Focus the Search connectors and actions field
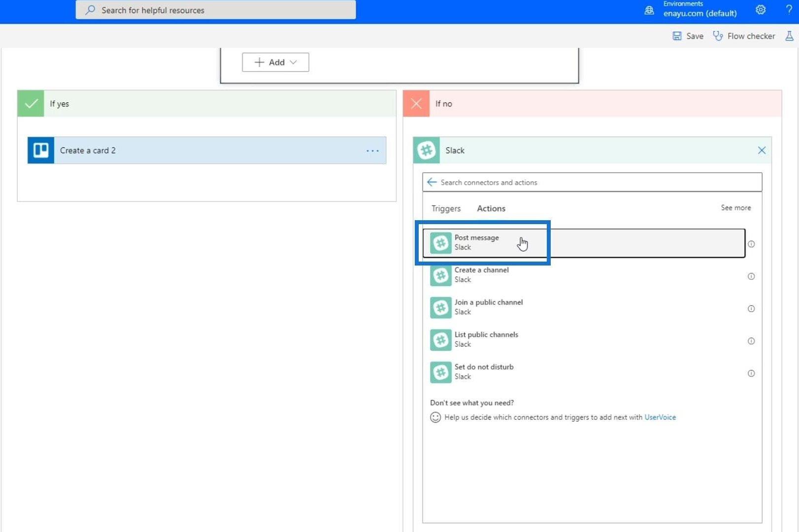This screenshot has height=532, width=799. coord(592,182)
